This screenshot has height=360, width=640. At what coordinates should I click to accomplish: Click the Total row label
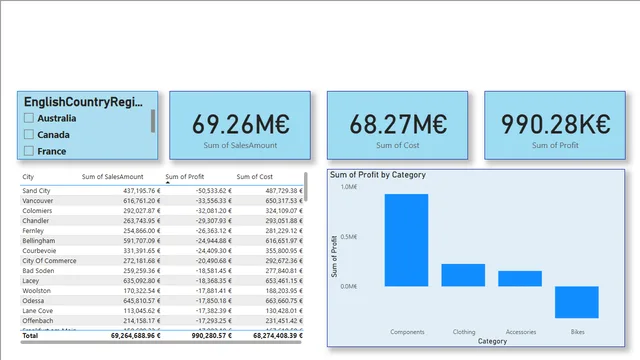pos(30,336)
